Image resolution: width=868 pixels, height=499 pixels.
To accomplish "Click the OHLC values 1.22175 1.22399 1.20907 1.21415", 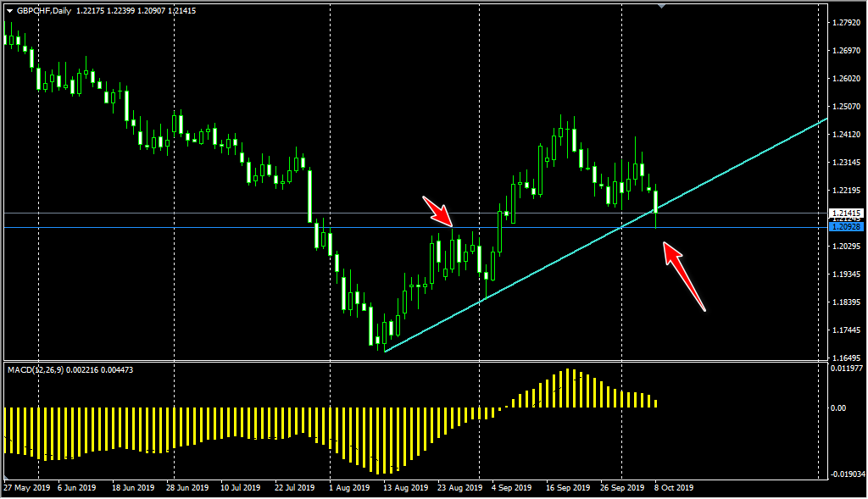I will point(136,10).
